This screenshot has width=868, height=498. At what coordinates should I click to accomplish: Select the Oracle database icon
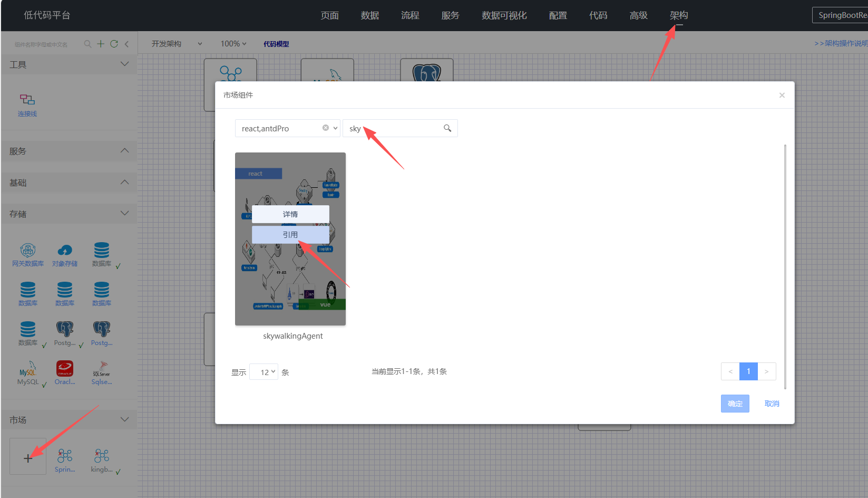pyautogui.click(x=65, y=368)
